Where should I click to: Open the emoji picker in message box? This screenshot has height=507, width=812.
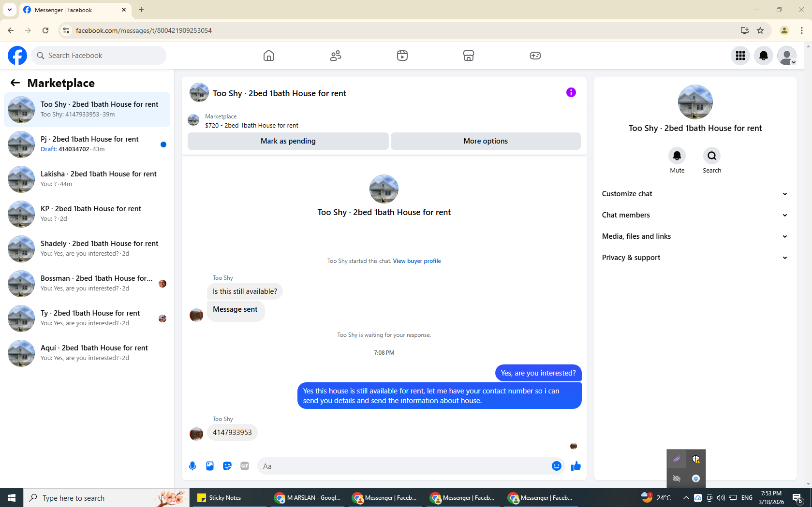tap(557, 466)
